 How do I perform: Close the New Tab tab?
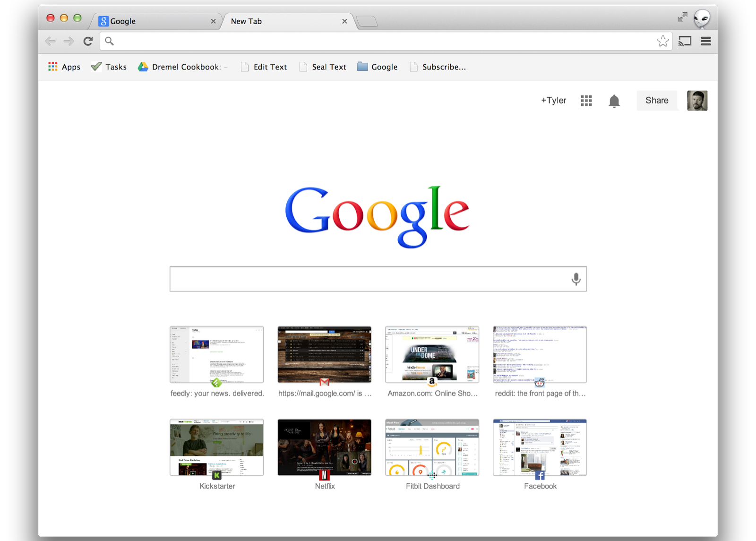coord(344,21)
